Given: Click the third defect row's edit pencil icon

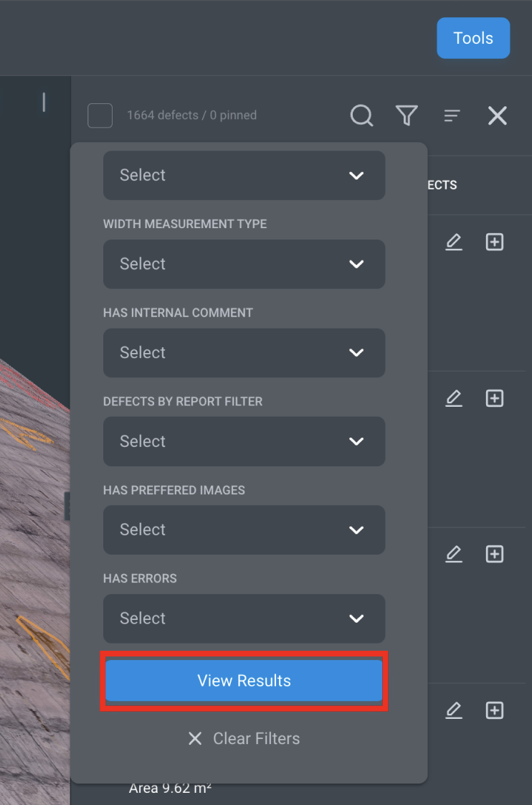Looking at the screenshot, I should point(454,554).
